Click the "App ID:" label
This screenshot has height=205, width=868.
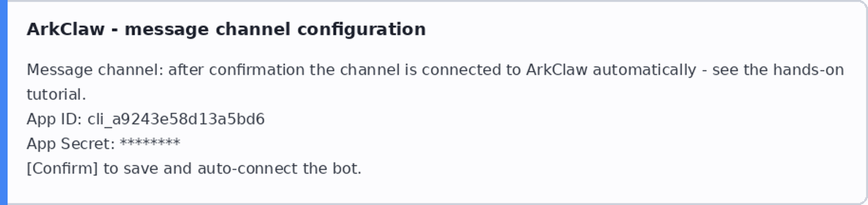(x=55, y=119)
